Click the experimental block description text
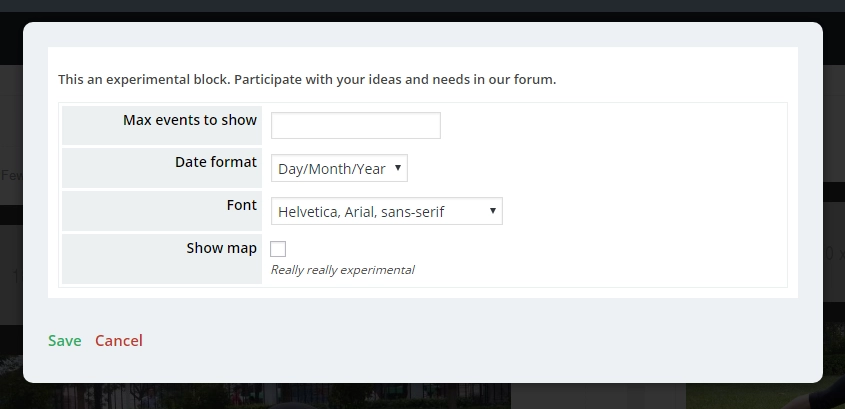 click(306, 79)
